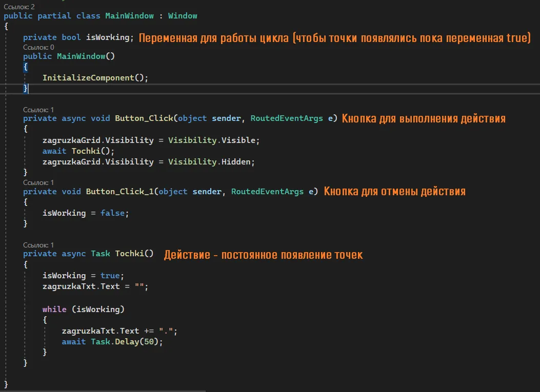
Task: Click the 'false' literal
Action: click(x=112, y=213)
